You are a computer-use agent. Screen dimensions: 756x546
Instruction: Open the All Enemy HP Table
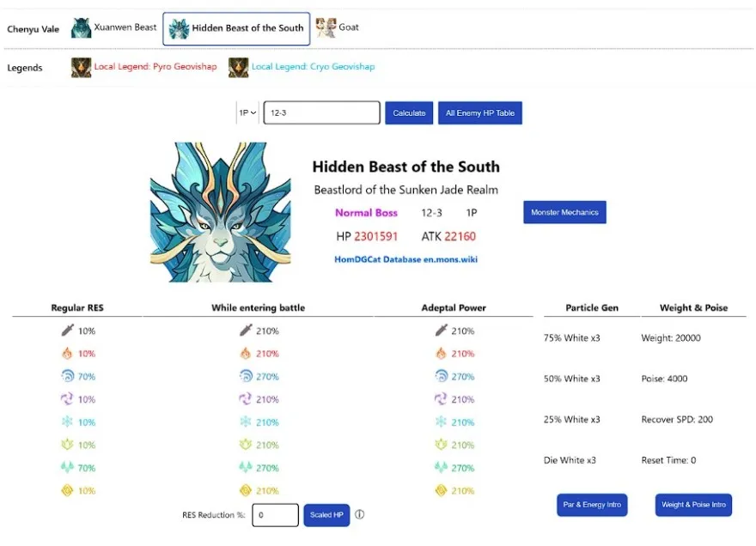(x=479, y=113)
